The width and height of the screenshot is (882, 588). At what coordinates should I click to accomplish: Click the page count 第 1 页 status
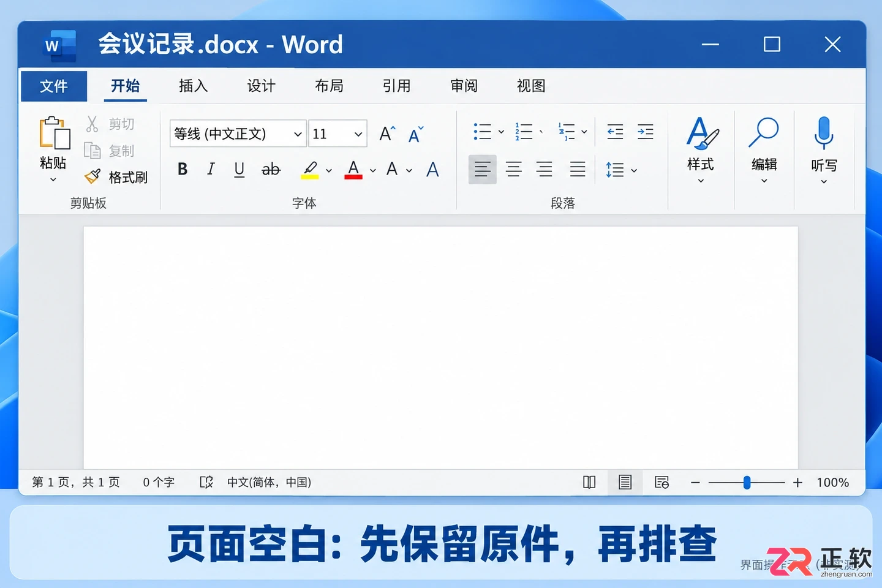coord(76,483)
